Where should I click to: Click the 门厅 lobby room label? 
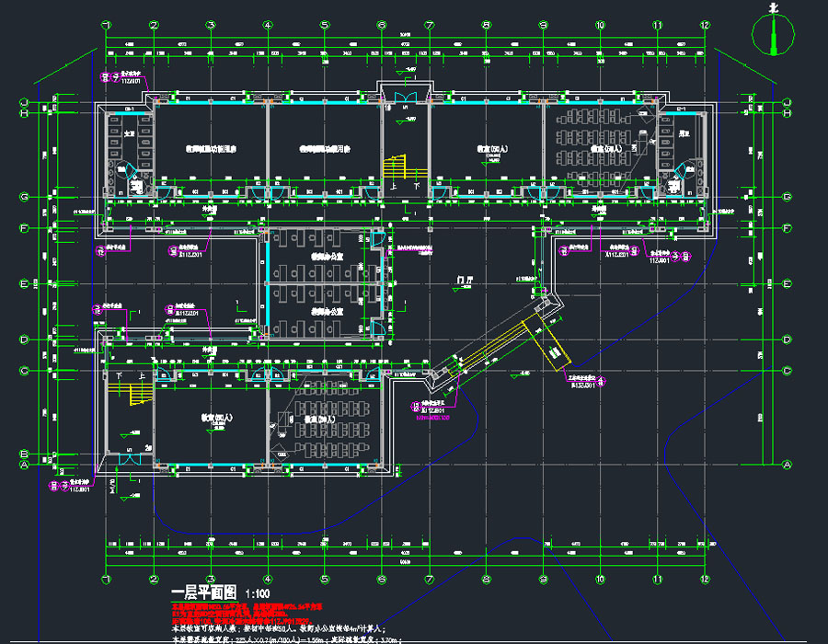pos(465,281)
